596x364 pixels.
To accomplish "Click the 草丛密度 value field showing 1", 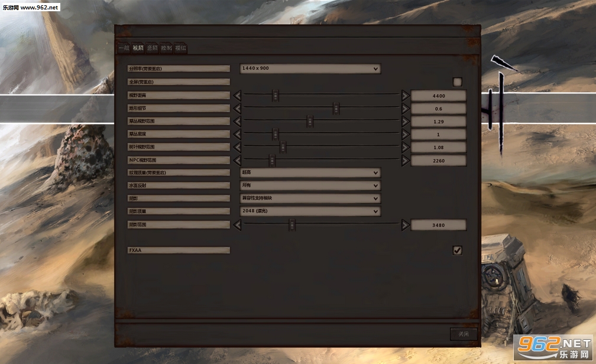I will tap(439, 135).
